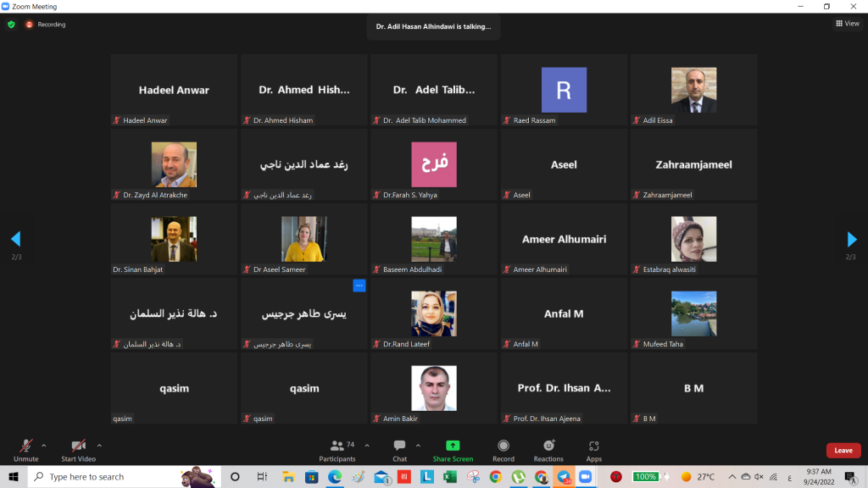Open the View layout menu
This screenshot has height=488, width=868.
[x=847, y=24]
